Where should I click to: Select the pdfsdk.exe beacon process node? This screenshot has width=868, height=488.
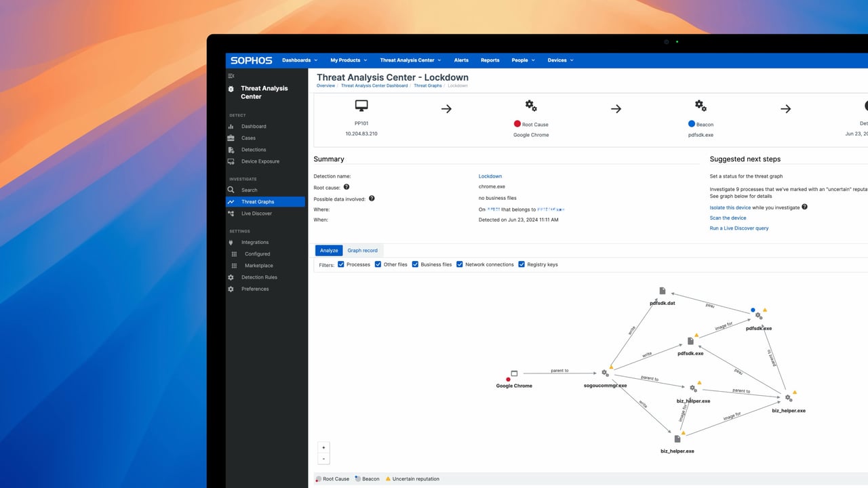pyautogui.click(x=759, y=316)
